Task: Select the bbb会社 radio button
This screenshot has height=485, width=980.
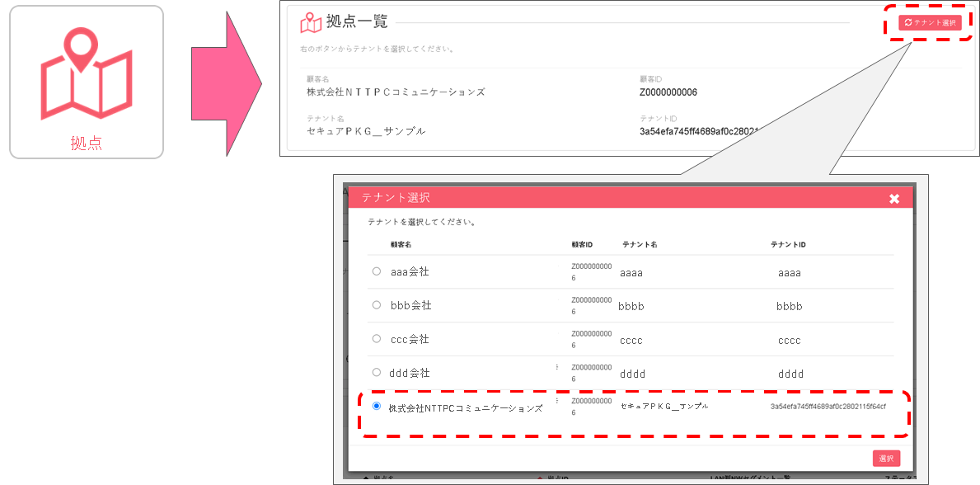Action: tap(376, 304)
